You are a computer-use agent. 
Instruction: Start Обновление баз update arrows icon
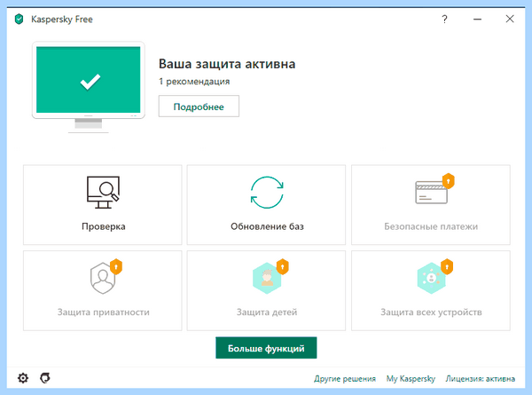coord(267,193)
